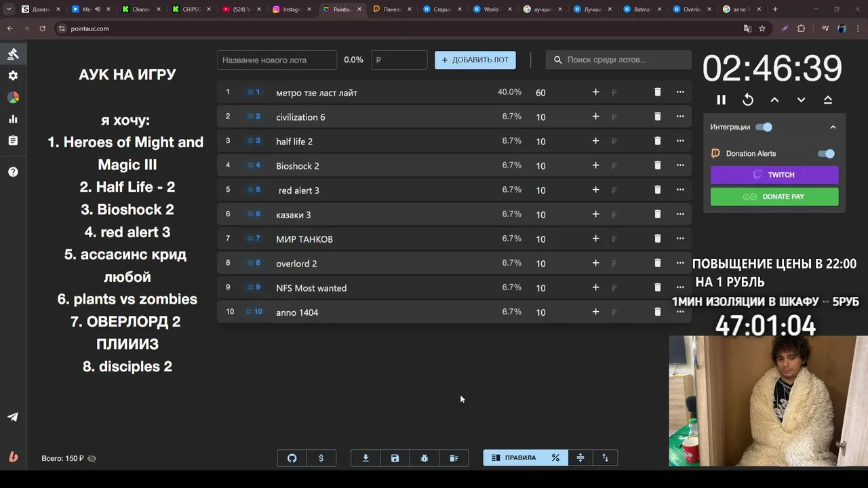
Task: Open more options for red alert 3 lot
Action: [680, 190]
